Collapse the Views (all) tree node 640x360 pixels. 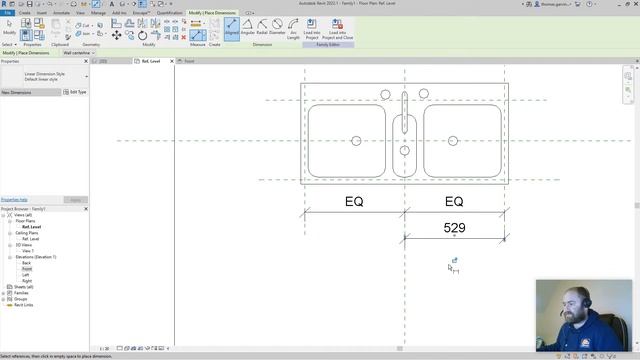3,215
